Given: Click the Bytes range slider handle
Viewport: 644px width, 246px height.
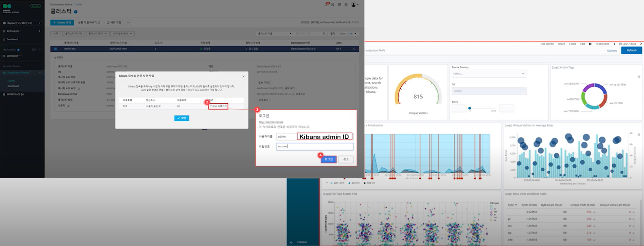Looking at the screenshot, I should pos(469,108).
